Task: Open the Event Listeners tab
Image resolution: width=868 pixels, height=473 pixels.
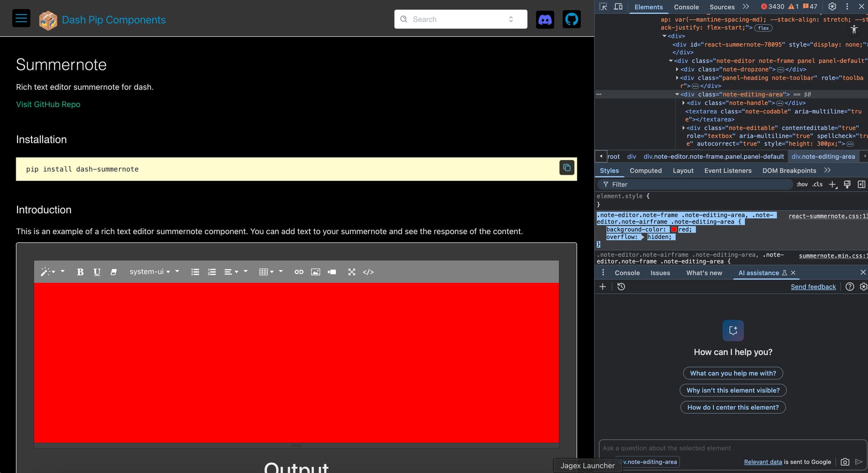Action: 728,170
